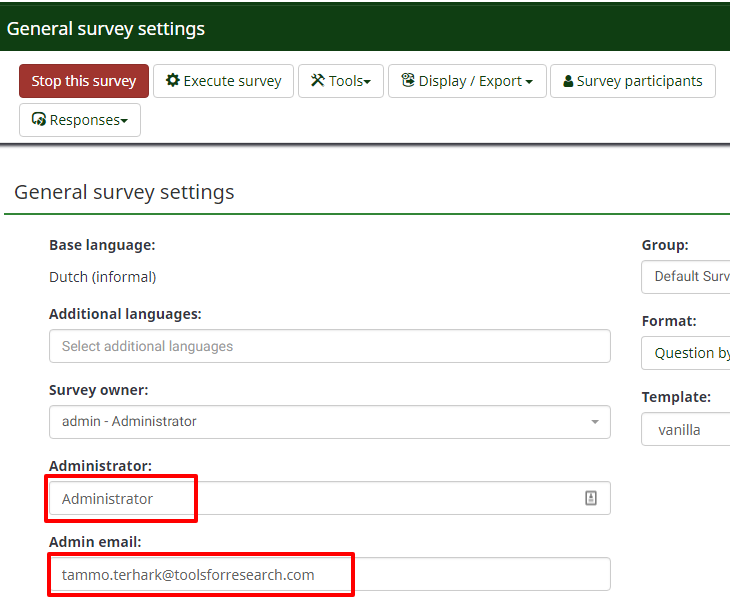Open the Survey owner dropdown arrow
Screen dimensions: 730x602
click(595, 422)
